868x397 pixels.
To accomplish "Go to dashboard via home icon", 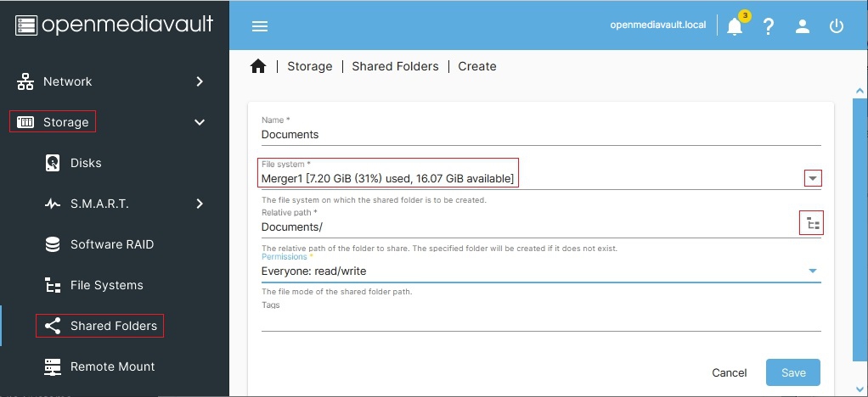I will (x=259, y=66).
